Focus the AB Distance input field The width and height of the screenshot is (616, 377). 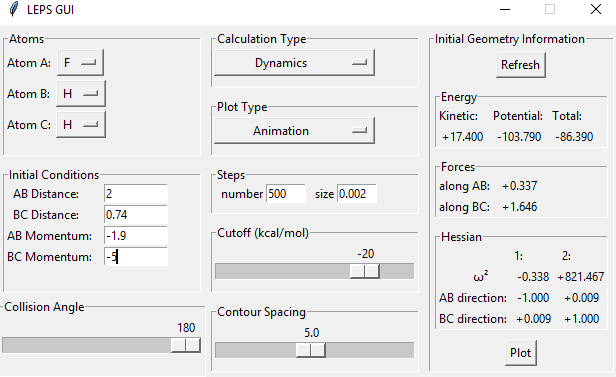pyautogui.click(x=136, y=194)
